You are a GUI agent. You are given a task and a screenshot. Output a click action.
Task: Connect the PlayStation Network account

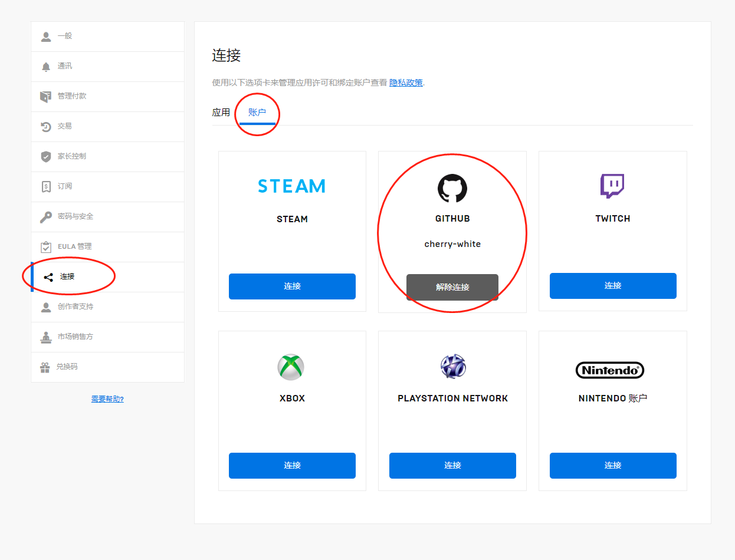pyautogui.click(x=452, y=466)
